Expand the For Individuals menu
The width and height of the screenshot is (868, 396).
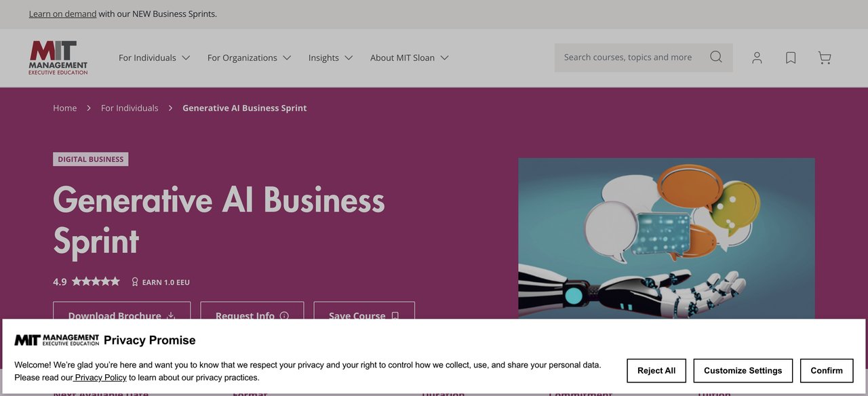click(154, 58)
